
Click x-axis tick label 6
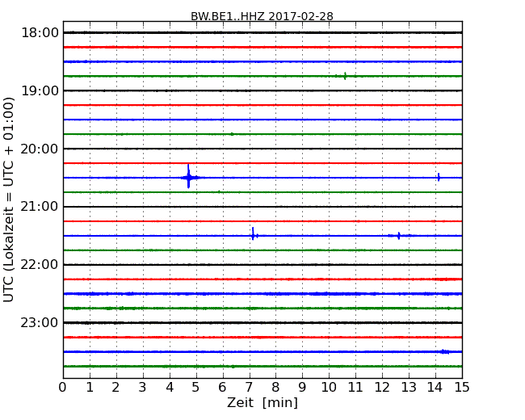click(222, 387)
